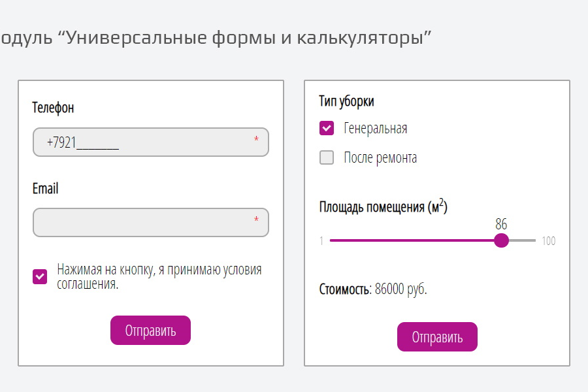Image resolution: width=588 pixels, height=392 pixels.
Task: Click the red asterisk in the phone field
Action: point(256,139)
